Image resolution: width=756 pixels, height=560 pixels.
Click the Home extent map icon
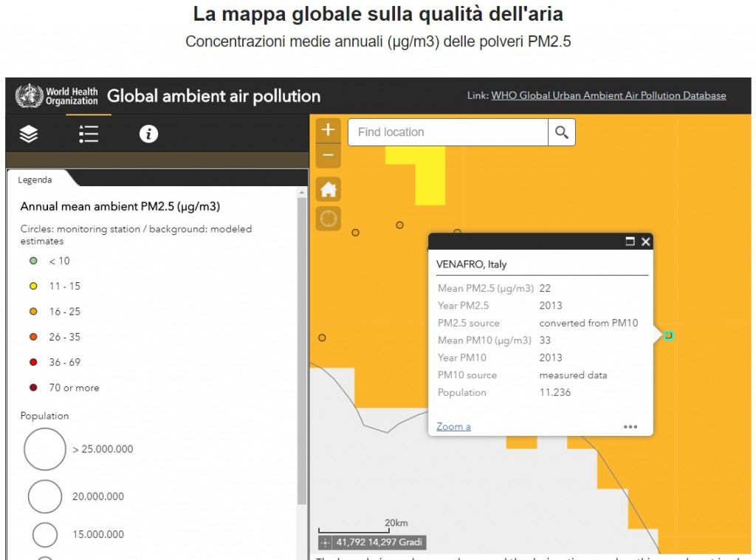[x=328, y=189]
